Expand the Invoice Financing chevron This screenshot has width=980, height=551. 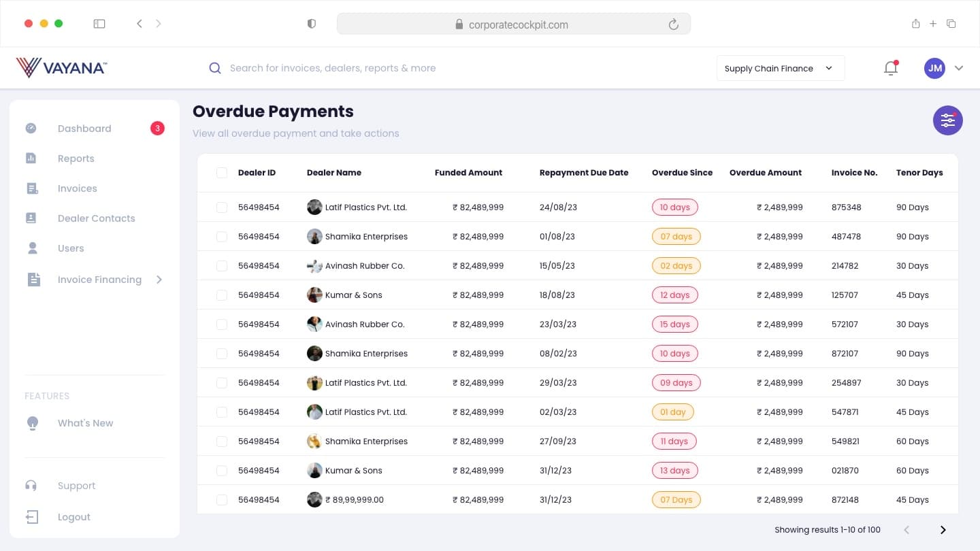[x=159, y=280]
